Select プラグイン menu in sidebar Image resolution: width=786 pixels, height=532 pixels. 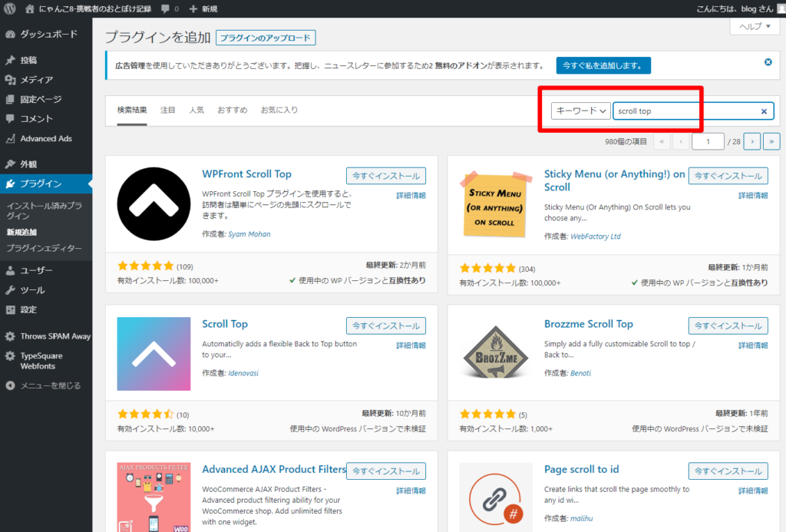coord(46,183)
